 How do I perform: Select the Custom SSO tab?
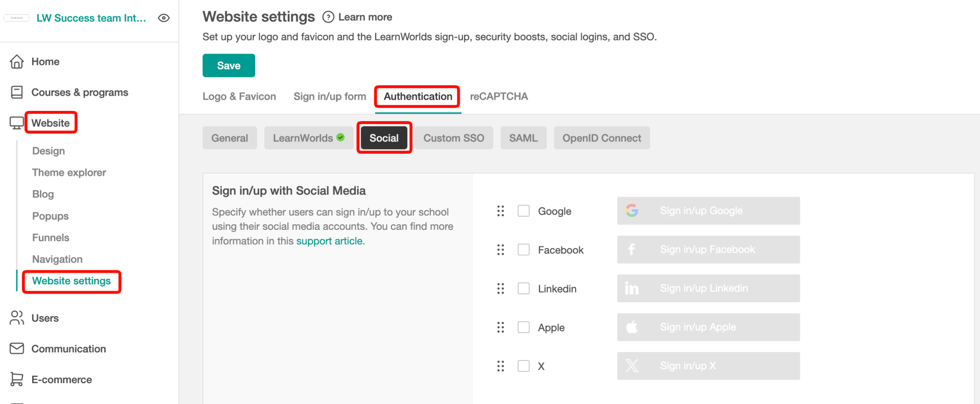tap(454, 138)
